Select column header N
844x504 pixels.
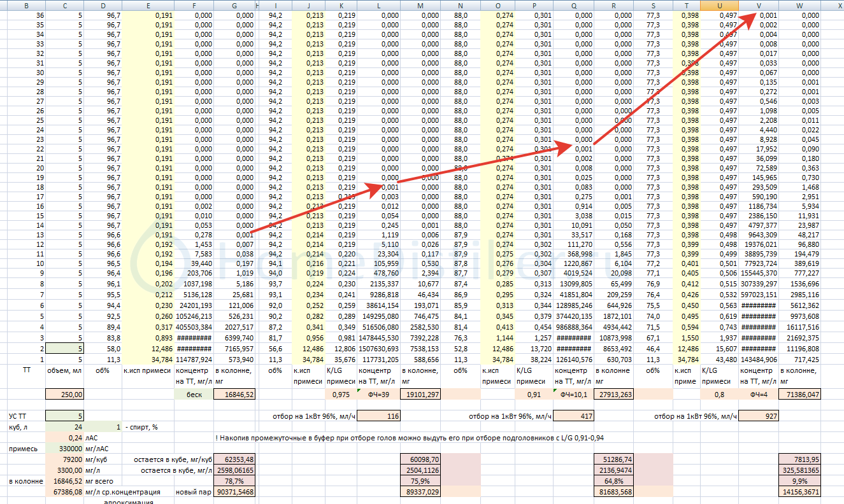(x=460, y=4)
